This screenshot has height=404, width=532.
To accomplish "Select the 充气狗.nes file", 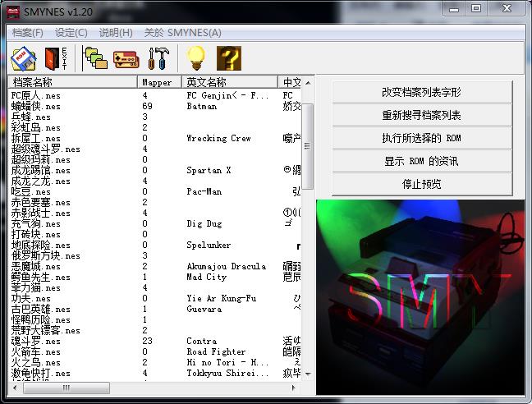I will (36, 224).
